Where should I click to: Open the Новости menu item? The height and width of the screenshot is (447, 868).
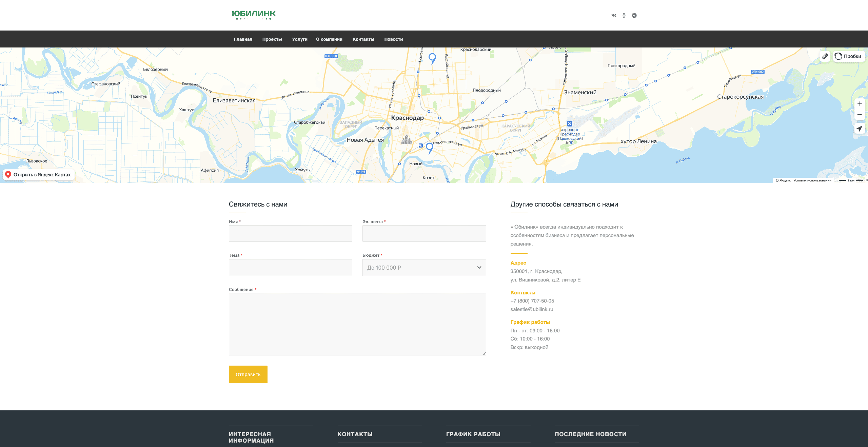coord(393,39)
